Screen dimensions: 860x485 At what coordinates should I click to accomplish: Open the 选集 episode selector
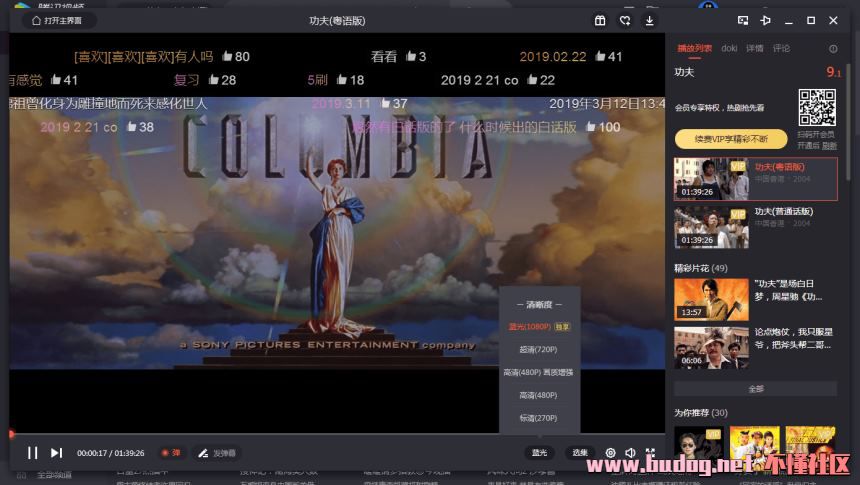point(580,453)
